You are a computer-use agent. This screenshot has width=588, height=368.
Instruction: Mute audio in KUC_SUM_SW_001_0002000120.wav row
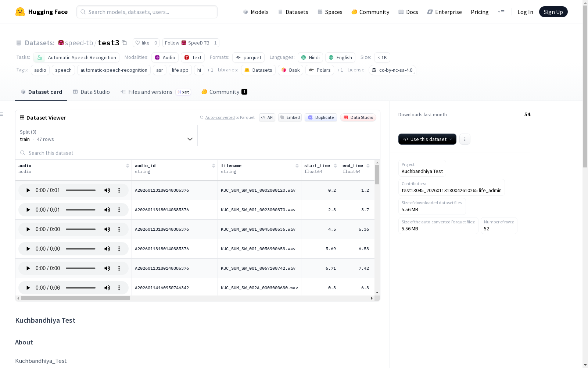click(x=107, y=190)
